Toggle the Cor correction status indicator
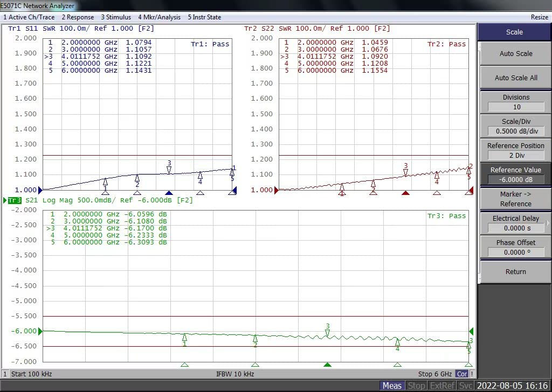This screenshot has width=552, height=392. click(x=462, y=374)
